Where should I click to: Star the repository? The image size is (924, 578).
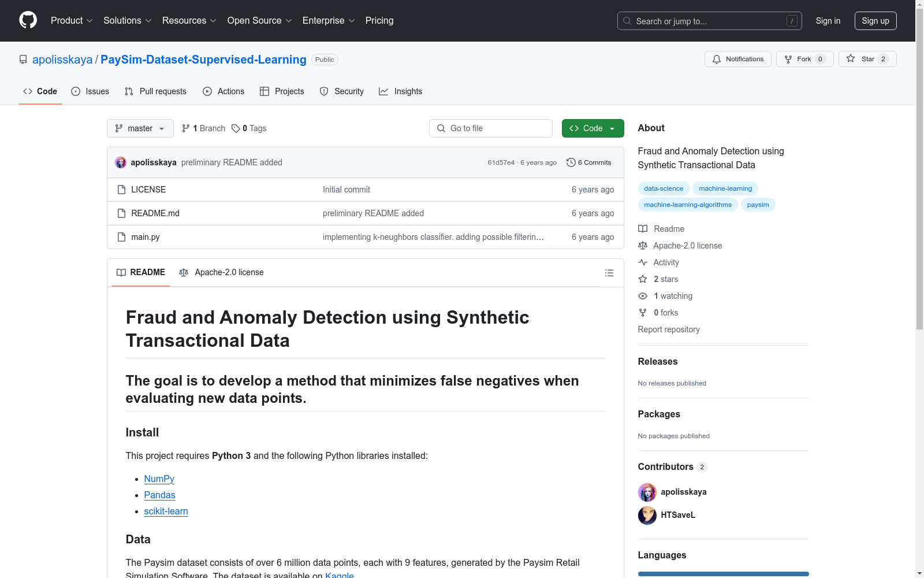click(x=867, y=59)
